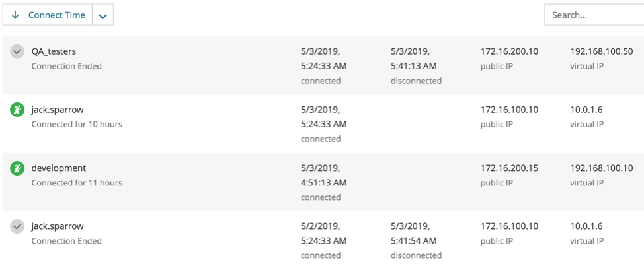Click the green running icon beside development
Viewport: 644px width, 268px height.
tap(17, 168)
